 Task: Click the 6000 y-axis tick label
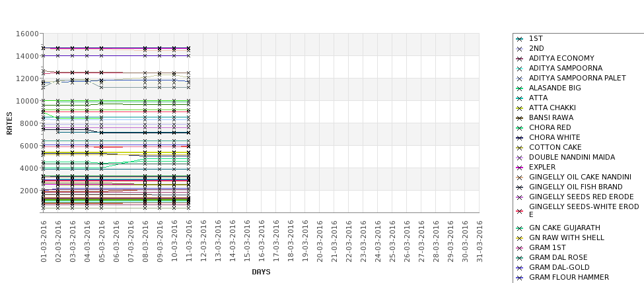[x=30, y=146]
